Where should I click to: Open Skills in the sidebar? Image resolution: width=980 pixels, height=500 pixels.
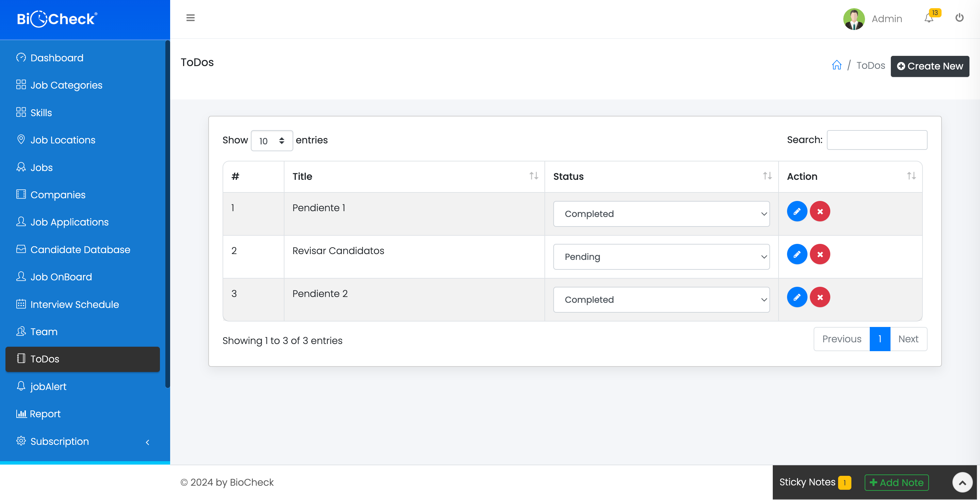[83, 113]
